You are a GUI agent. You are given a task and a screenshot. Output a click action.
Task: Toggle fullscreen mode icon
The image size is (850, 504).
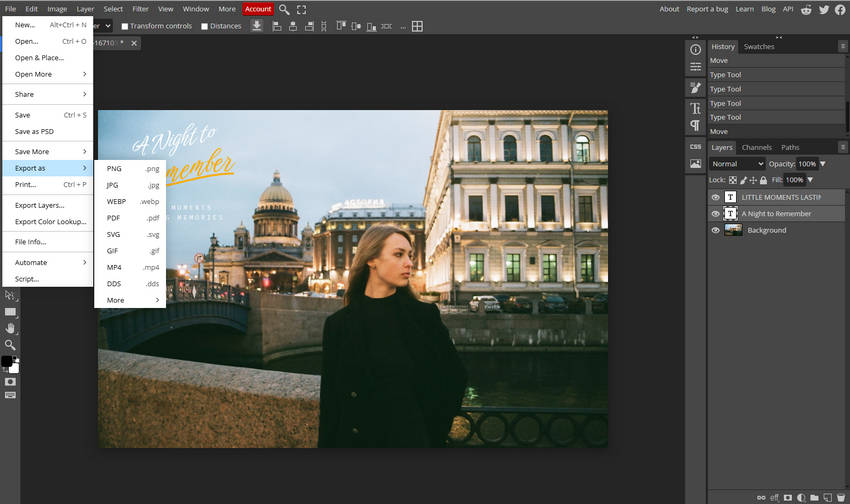301,9
